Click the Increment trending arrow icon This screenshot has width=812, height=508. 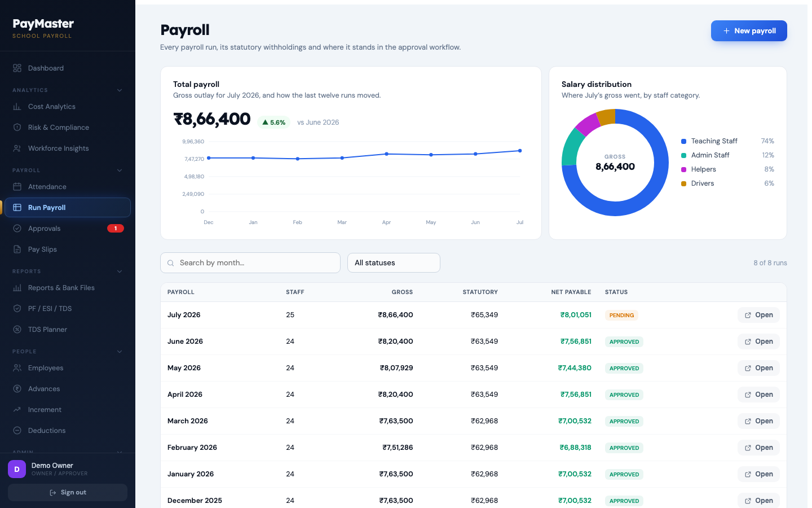point(17,410)
